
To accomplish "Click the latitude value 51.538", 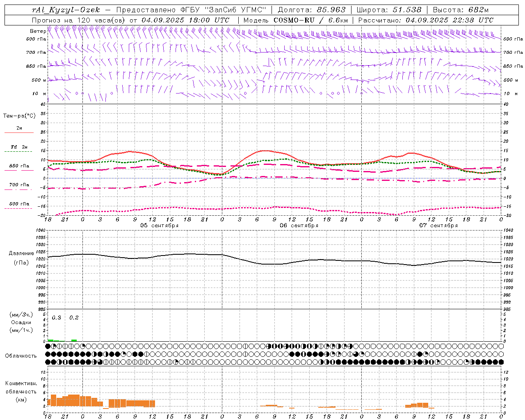I will coord(407,10).
